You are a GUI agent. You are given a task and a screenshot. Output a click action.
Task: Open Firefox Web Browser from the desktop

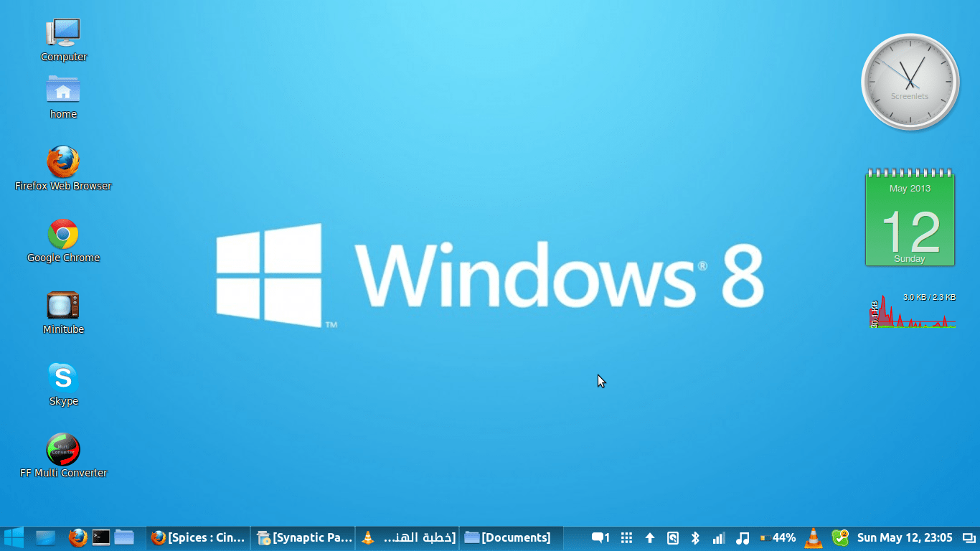point(63,161)
